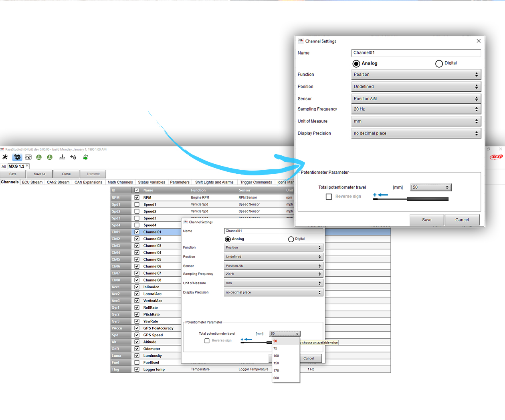Select the Digital radio in smaller Channel Settings dialog
Viewport: 505px width, 420px height.
coord(291,239)
